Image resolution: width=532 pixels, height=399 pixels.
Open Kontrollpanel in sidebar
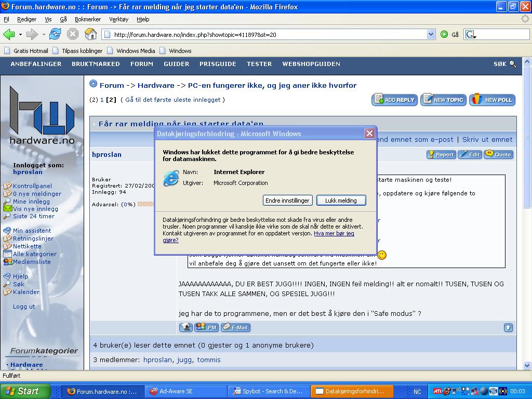[x=32, y=186]
